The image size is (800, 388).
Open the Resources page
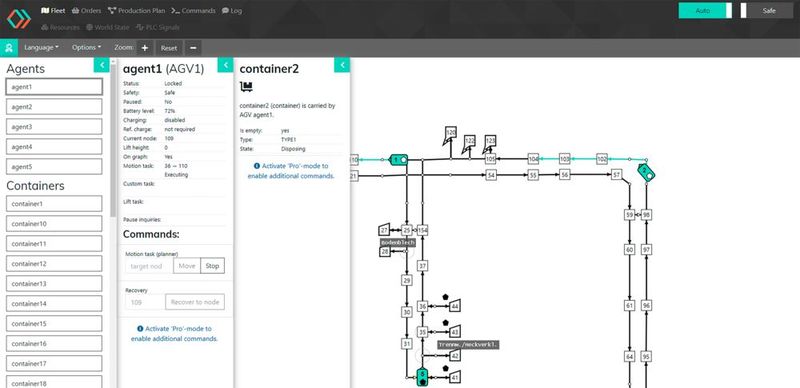pos(60,27)
